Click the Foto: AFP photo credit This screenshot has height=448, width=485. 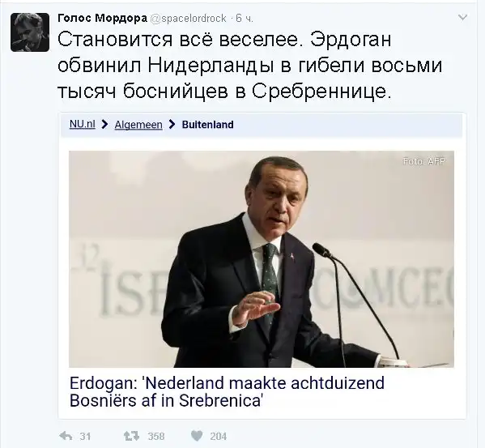click(x=424, y=161)
